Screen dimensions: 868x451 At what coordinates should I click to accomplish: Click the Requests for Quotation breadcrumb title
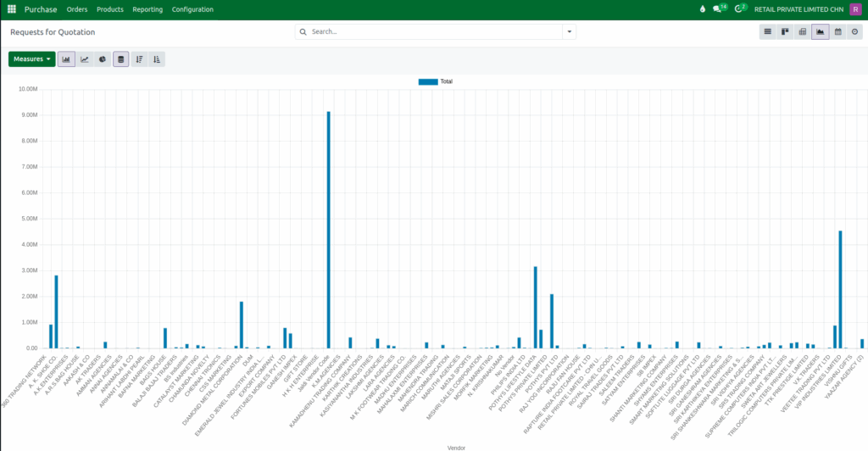[53, 32]
